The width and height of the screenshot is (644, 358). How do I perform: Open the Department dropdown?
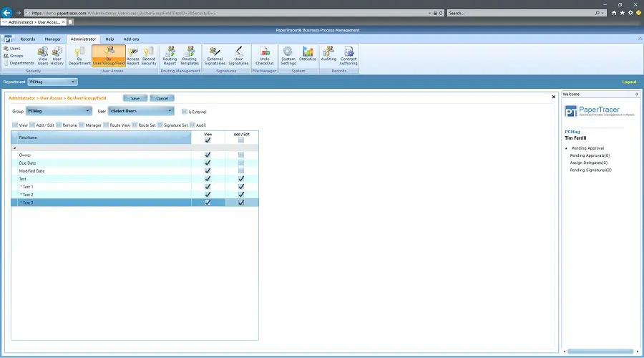pyautogui.click(x=52, y=82)
